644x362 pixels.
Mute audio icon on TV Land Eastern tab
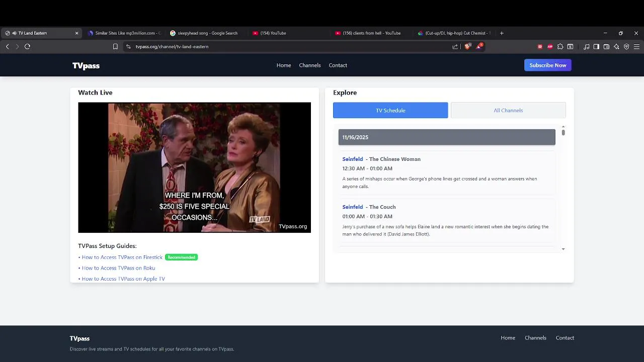(x=14, y=33)
